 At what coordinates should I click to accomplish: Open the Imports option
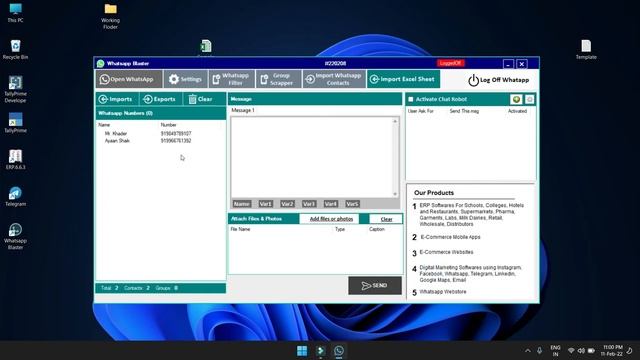[x=116, y=99]
